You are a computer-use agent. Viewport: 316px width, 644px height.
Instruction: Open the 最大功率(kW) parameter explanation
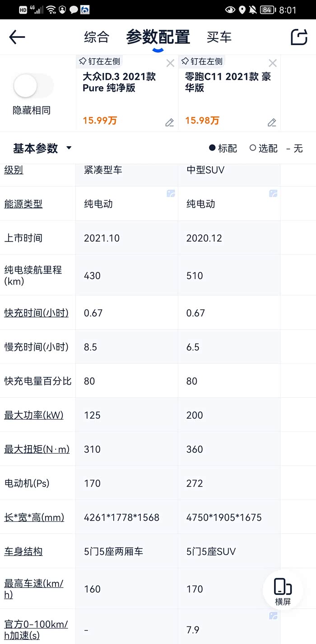tap(34, 415)
